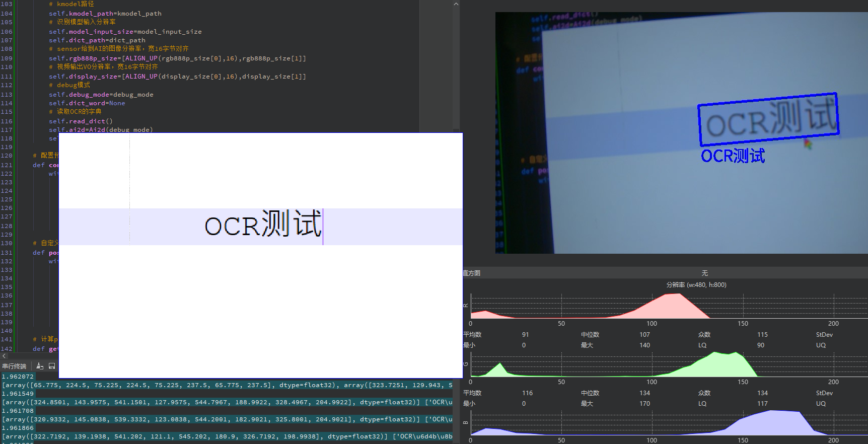
Task: Click the green channel histogram plot
Action: coord(669,364)
